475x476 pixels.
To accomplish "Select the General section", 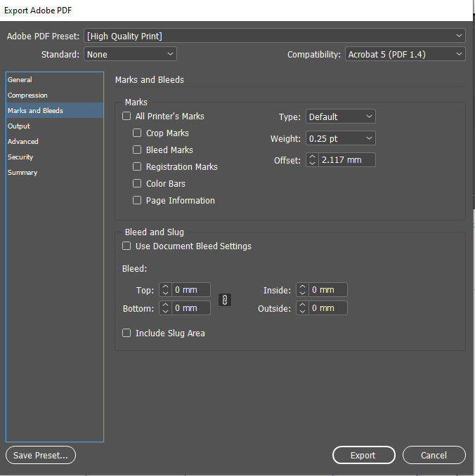I will 55,79.
